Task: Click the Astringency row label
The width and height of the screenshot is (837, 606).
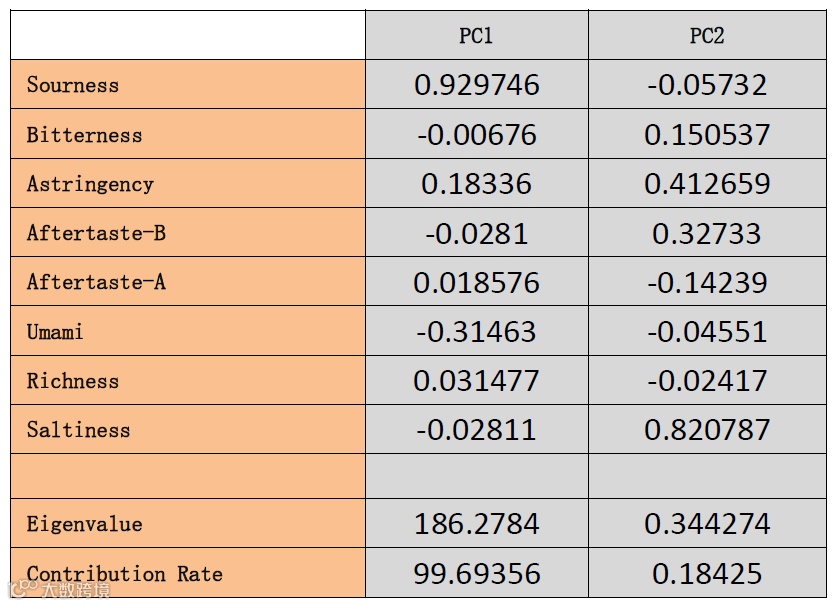Action: (x=90, y=184)
